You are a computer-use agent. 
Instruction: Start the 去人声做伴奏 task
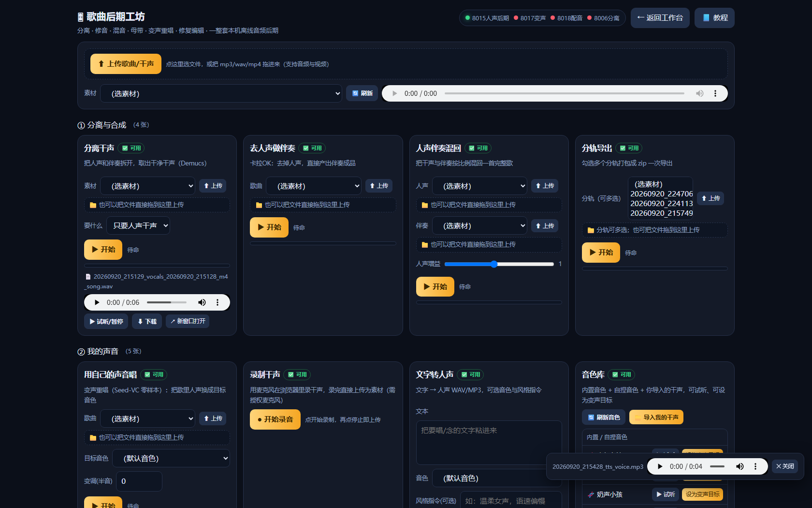pyautogui.click(x=269, y=227)
